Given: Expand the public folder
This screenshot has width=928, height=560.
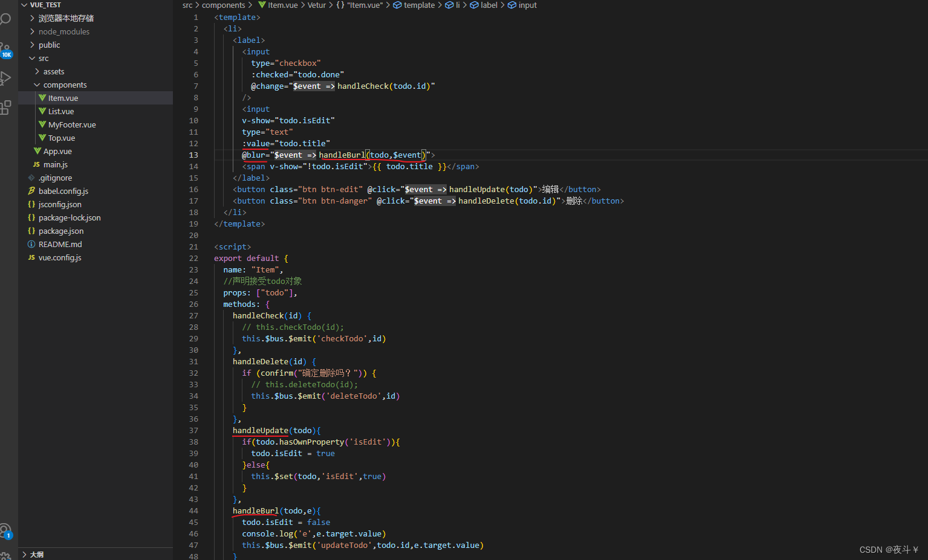Looking at the screenshot, I should (x=32, y=45).
